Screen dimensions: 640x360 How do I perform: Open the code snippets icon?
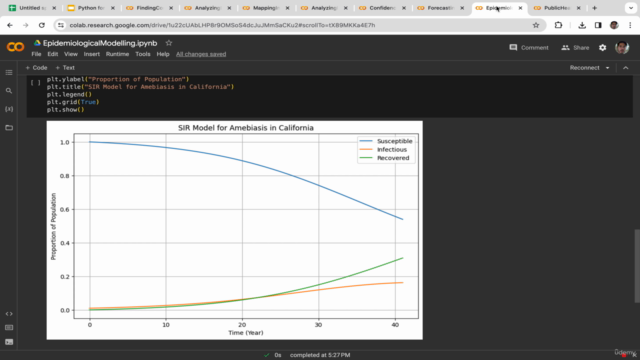tap(9, 314)
